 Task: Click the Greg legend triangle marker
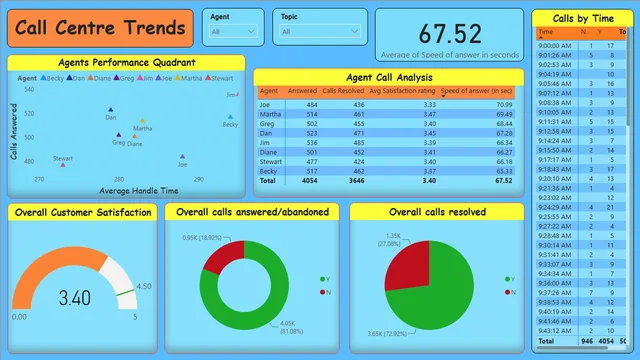pyautogui.click(x=117, y=78)
